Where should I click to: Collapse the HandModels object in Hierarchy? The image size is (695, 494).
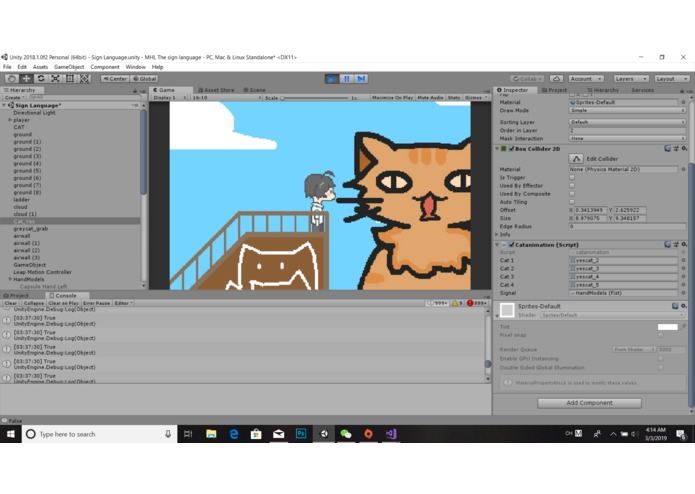(x=10, y=280)
